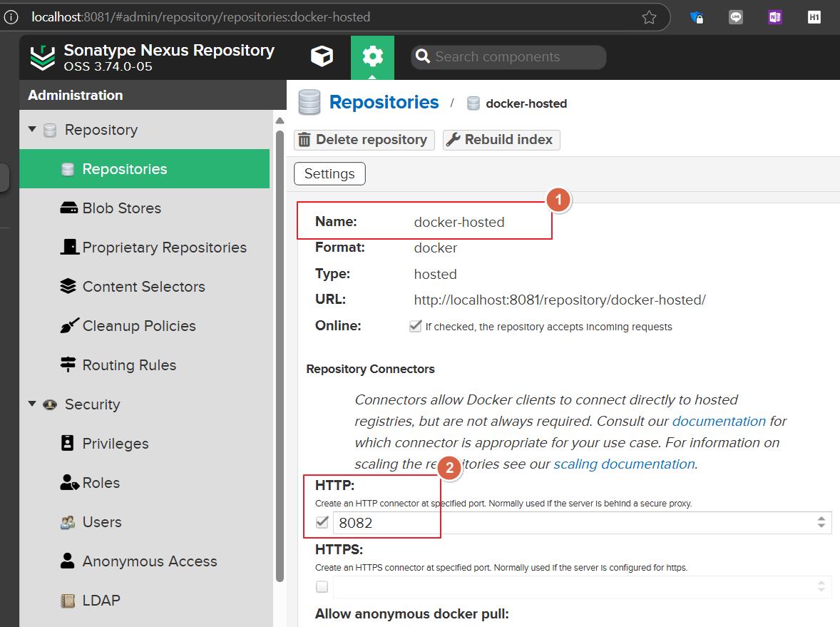Enable the HTTPS connector checkbox
This screenshot has height=627, width=840.
click(x=322, y=586)
